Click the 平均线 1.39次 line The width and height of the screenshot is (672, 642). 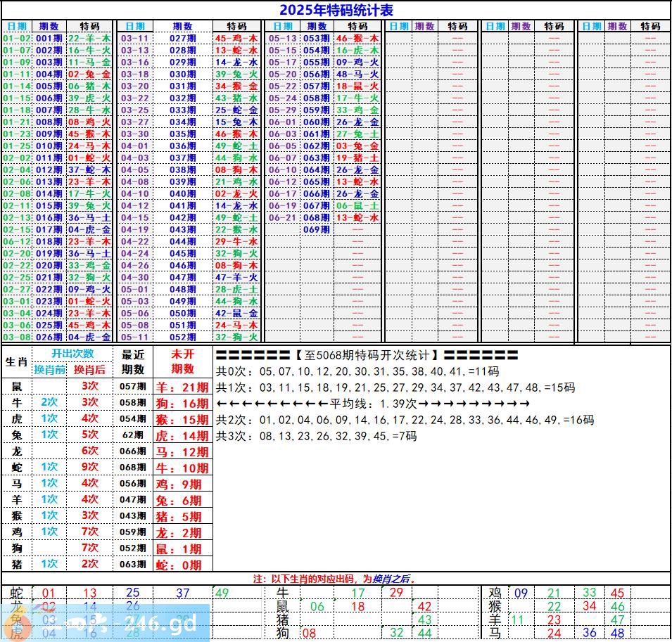373,404
